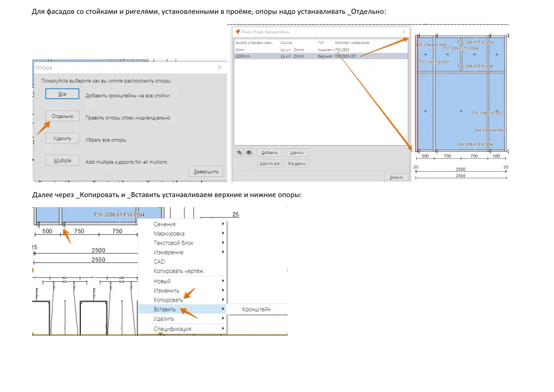Click the Верхняя type cell in the 3250mm row
The height and width of the screenshot is (392, 554).
[325, 56]
